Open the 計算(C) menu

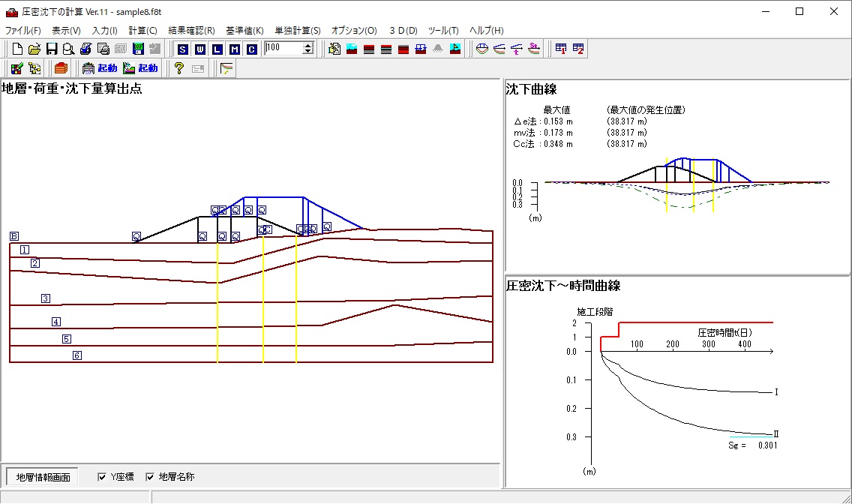click(142, 31)
